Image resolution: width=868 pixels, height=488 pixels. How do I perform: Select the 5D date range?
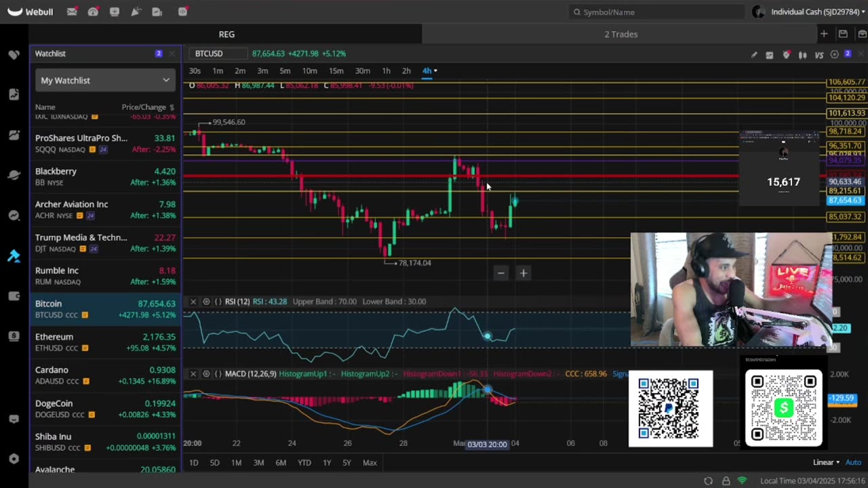tap(214, 462)
